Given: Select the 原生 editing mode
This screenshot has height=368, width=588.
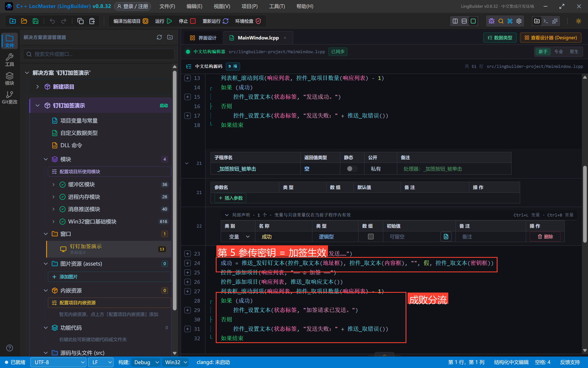Looking at the screenshot, I should [574, 52].
